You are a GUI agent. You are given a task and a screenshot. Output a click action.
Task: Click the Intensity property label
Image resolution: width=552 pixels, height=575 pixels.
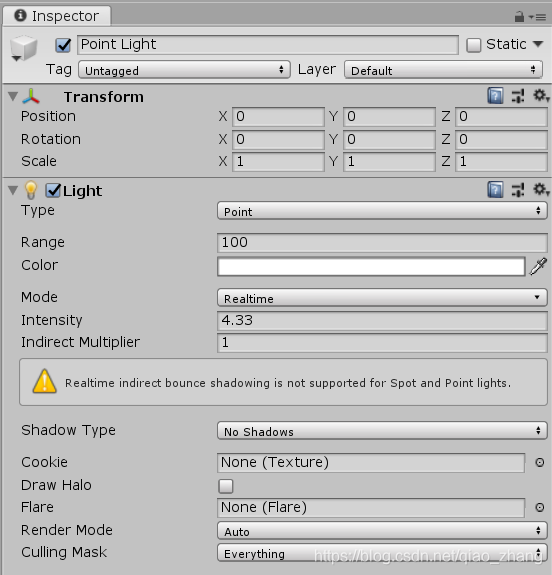pos(51,321)
